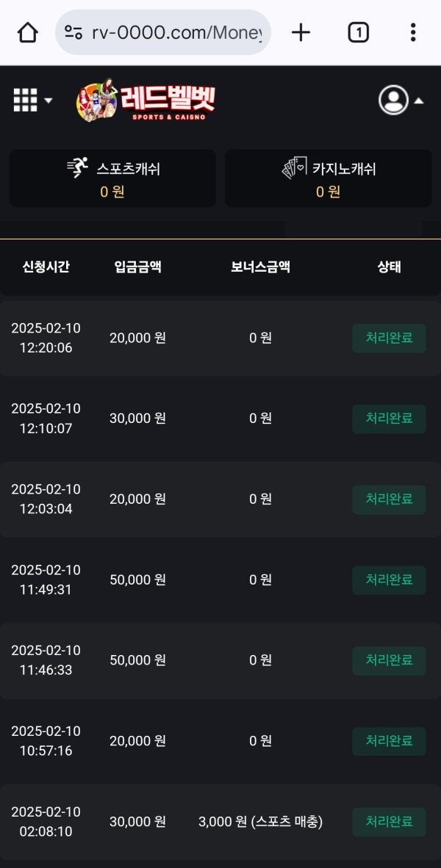Expand the arrow next to profile icon
Screen dimensions: 441x868
(419, 101)
